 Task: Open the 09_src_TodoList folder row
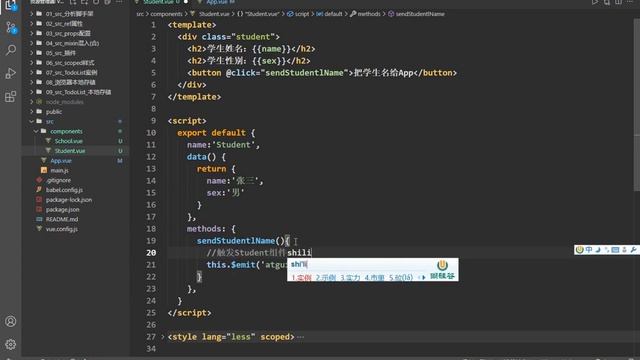coord(76,92)
